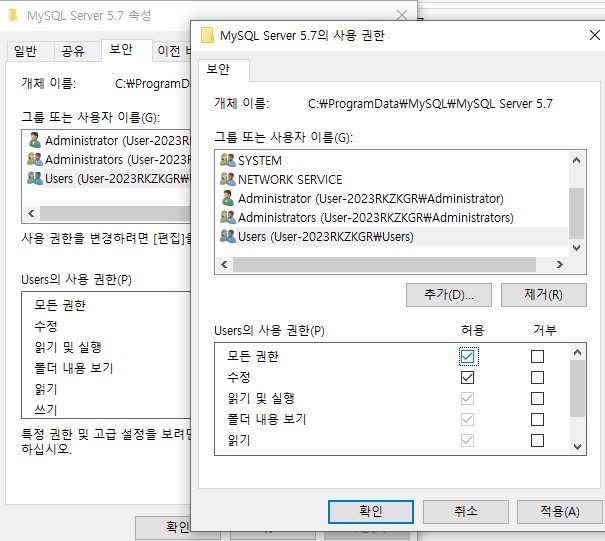Check Deny checkbox for 수정
The image size is (605, 541).
[537, 377]
